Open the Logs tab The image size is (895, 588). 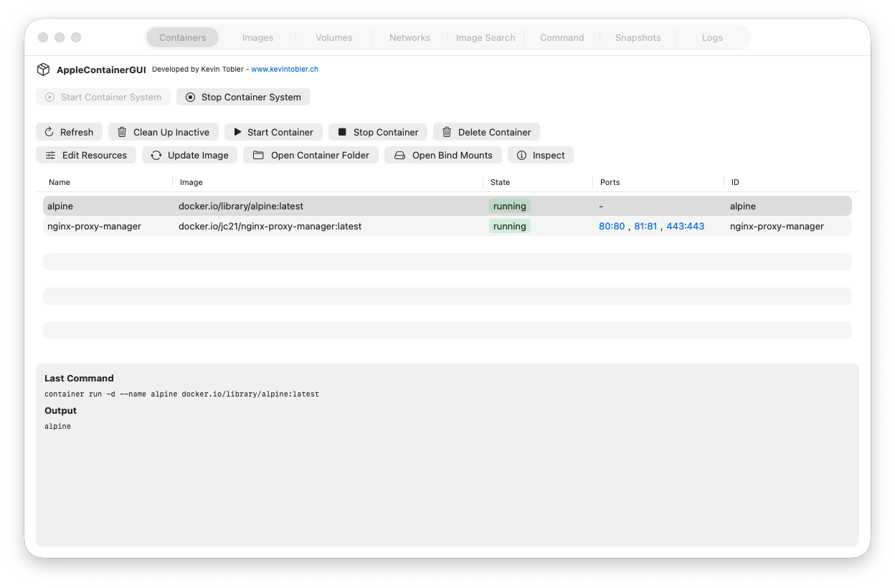[712, 37]
